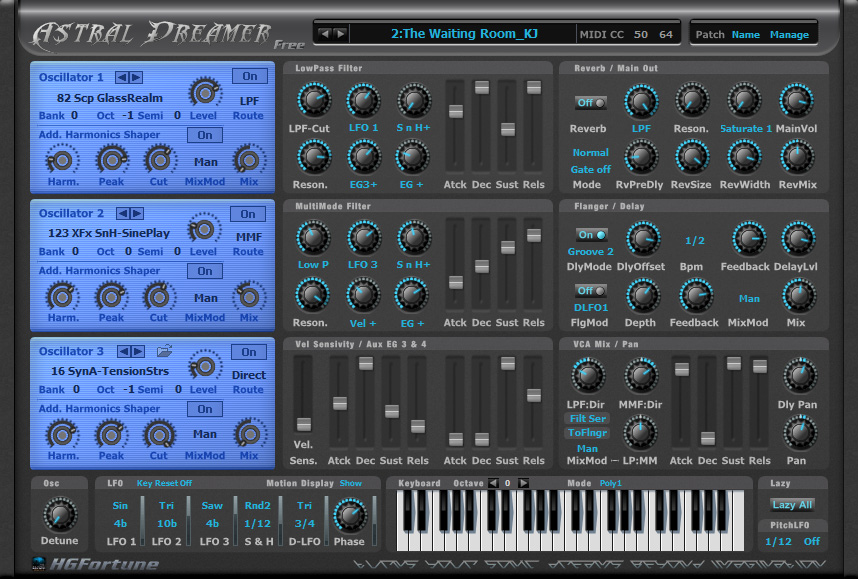Raise keyboard octave with right arrow

[x=523, y=483]
